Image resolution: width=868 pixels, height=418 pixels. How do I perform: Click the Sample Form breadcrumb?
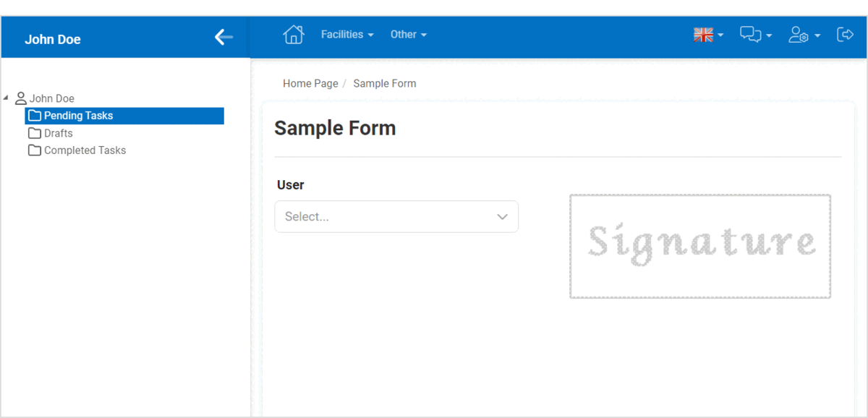385,83
